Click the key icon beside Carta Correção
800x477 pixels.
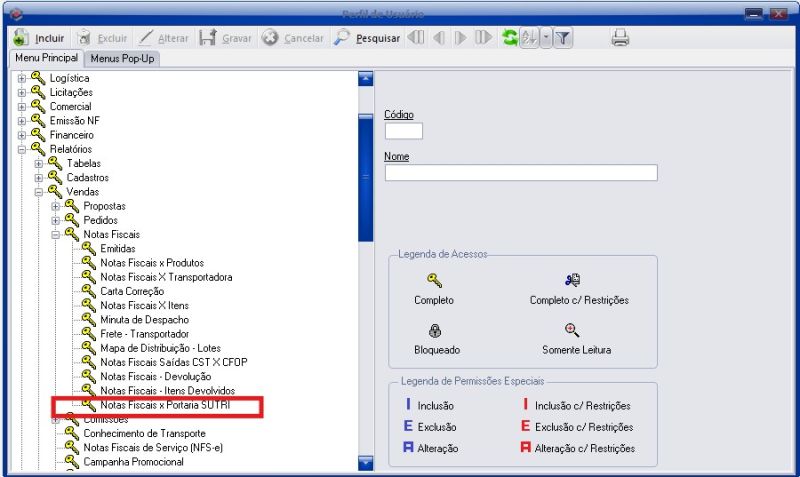[88, 291]
